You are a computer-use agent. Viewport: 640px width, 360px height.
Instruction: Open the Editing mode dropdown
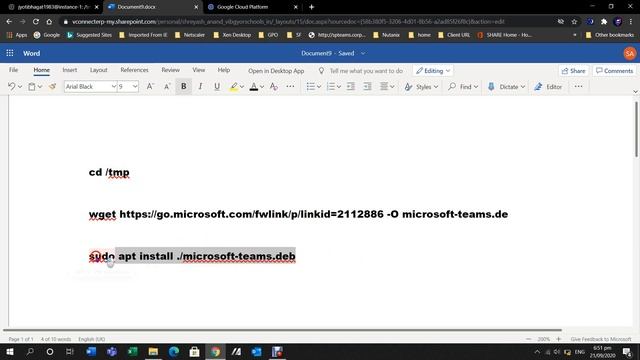[x=433, y=71]
